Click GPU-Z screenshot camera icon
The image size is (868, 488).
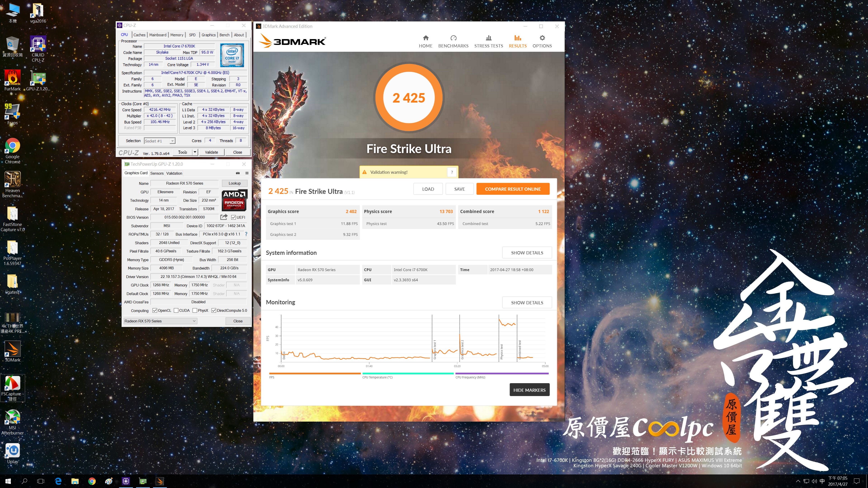238,173
